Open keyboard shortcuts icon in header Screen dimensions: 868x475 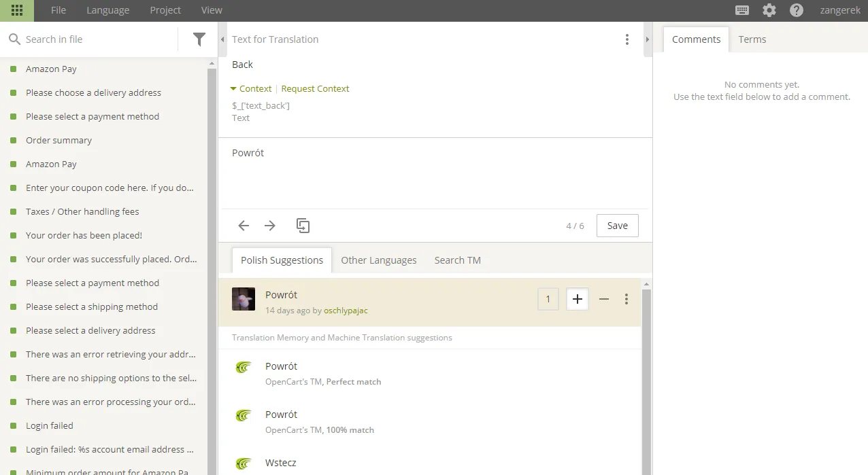pyautogui.click(x=742, y=10)
